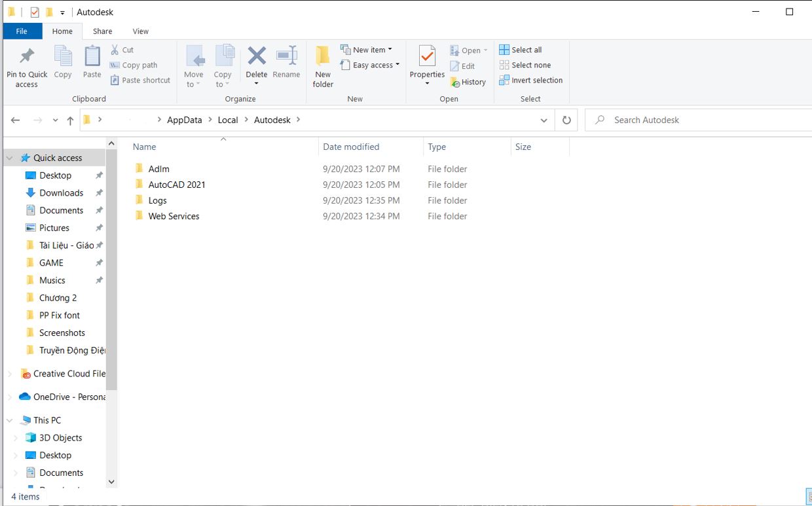Screen dimensions: 812x506
Task: Select the AutoCAD 2021 folder
Action: 177,185
